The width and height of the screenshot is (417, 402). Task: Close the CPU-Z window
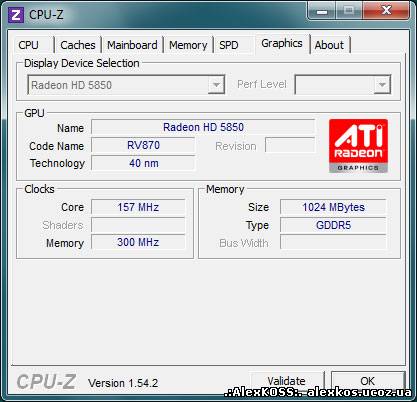pyautogui.click(x=386, y=11)
